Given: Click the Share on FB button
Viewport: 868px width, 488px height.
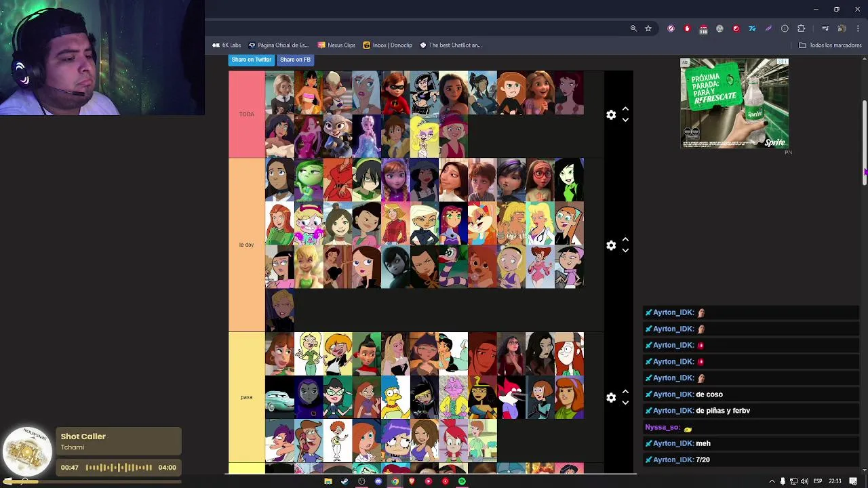Looking at the screenshot, I should point(295,60).
